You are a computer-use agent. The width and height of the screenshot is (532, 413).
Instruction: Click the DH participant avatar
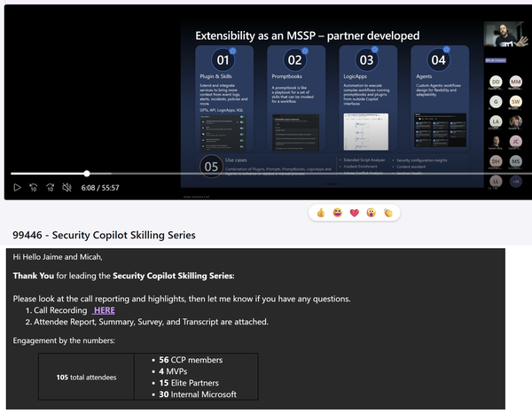pos(496,161)
